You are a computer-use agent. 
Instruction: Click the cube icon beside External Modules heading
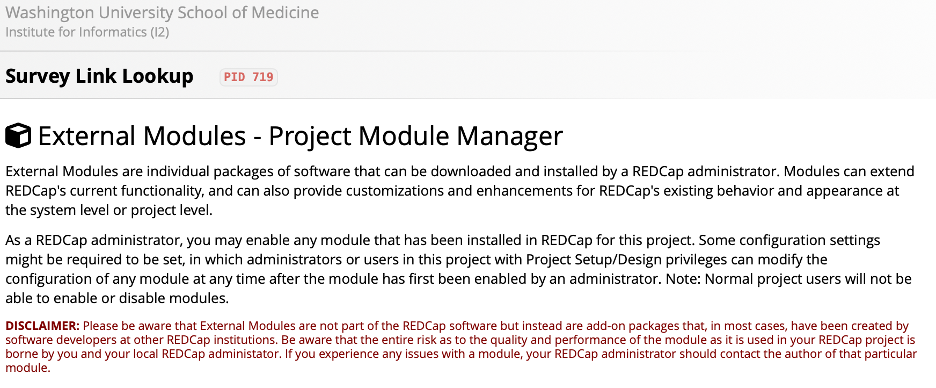(18, 136)
